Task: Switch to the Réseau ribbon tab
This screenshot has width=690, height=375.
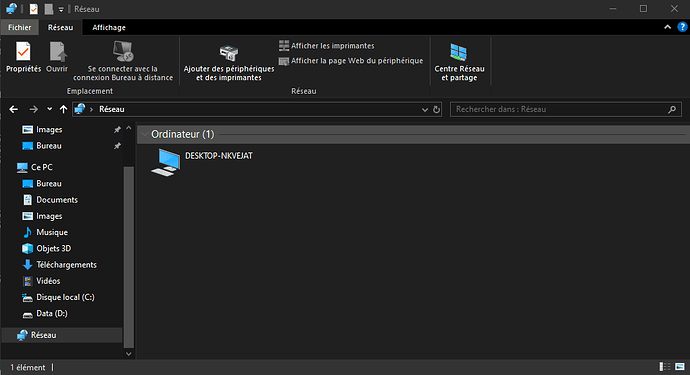Action: 60,27
